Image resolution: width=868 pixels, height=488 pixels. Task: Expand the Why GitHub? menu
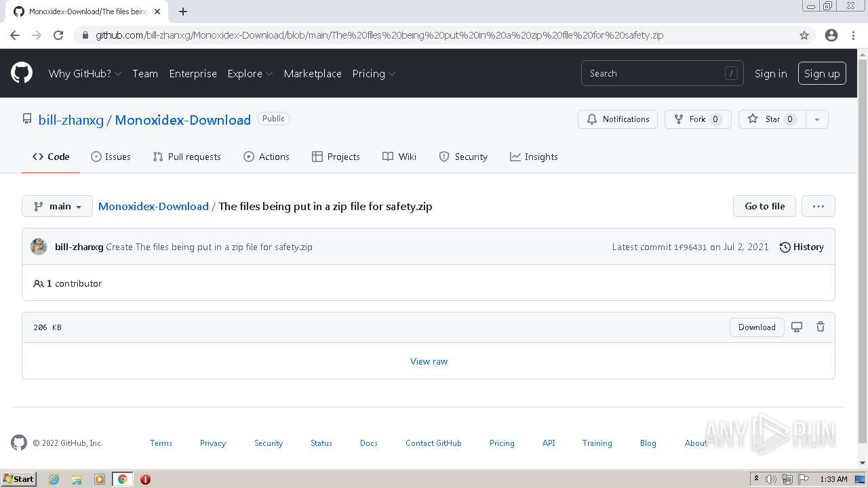(x=85, y=73)
